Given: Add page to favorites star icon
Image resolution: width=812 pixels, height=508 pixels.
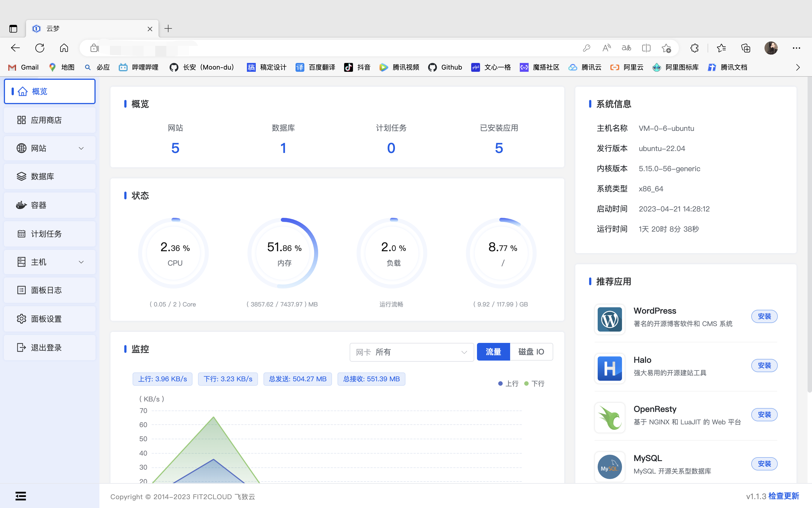Looking at the screenshot, I should pyautogui.click(x=666, y=48).
